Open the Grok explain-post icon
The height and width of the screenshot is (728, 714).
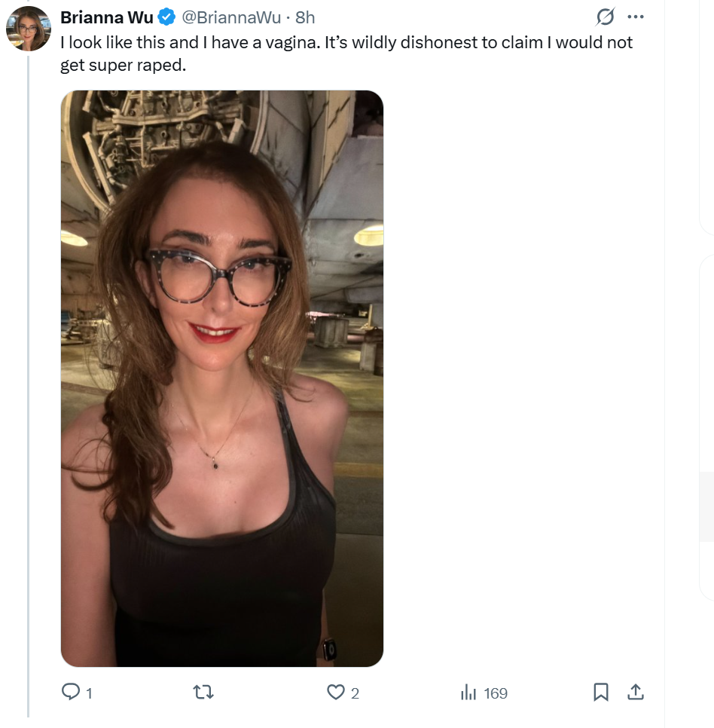606,17
